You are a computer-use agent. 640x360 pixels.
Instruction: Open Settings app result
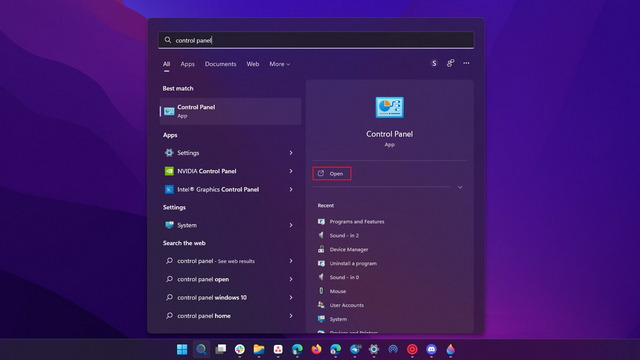pyautogui.click(x=230, y=153)
